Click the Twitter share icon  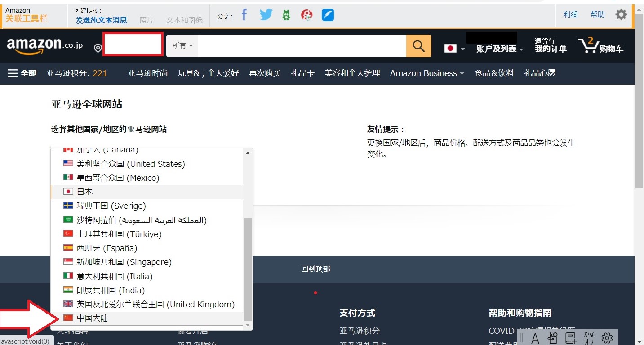point(266,15)
